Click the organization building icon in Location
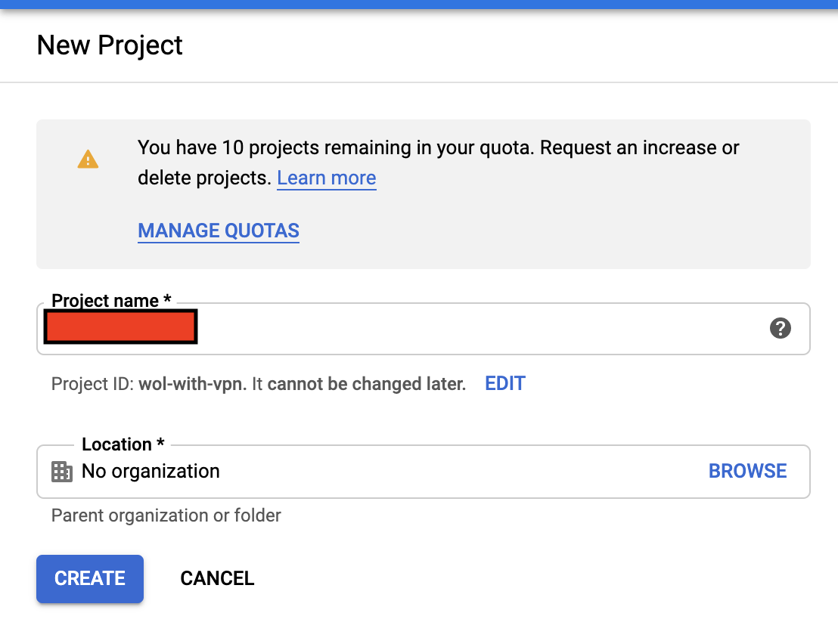The height and width of the screenshot is (644, 838). (x=62, y=472)
